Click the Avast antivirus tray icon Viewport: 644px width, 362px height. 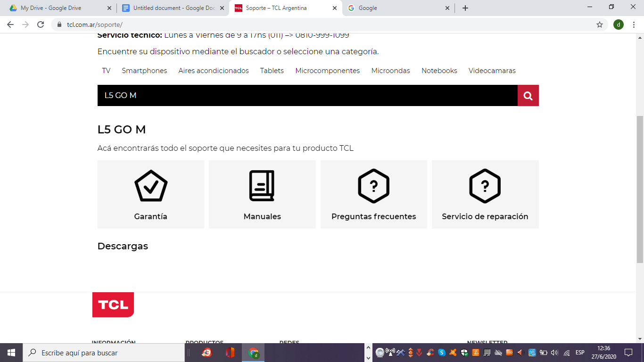tap(453, 353)
